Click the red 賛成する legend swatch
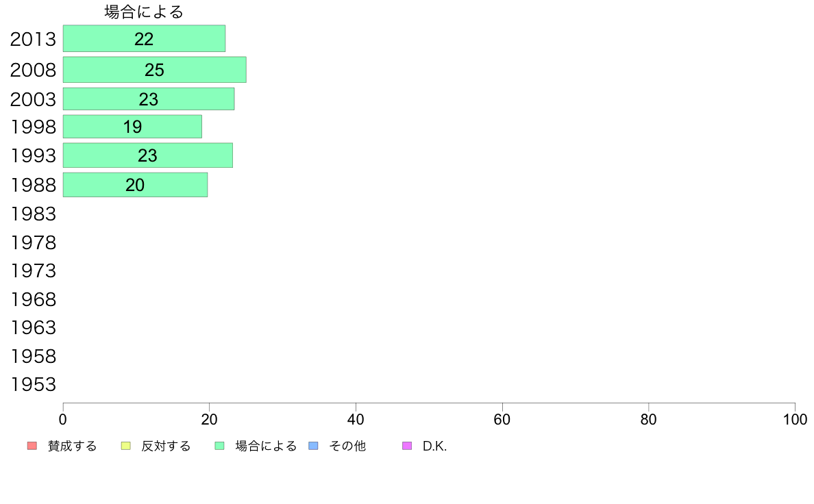 (32, 446)
